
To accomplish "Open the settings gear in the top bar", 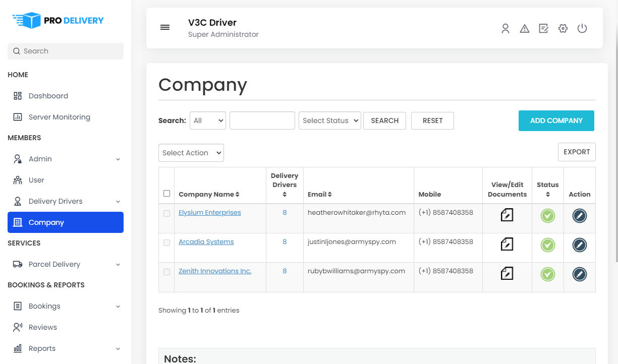I will [563, 29].
